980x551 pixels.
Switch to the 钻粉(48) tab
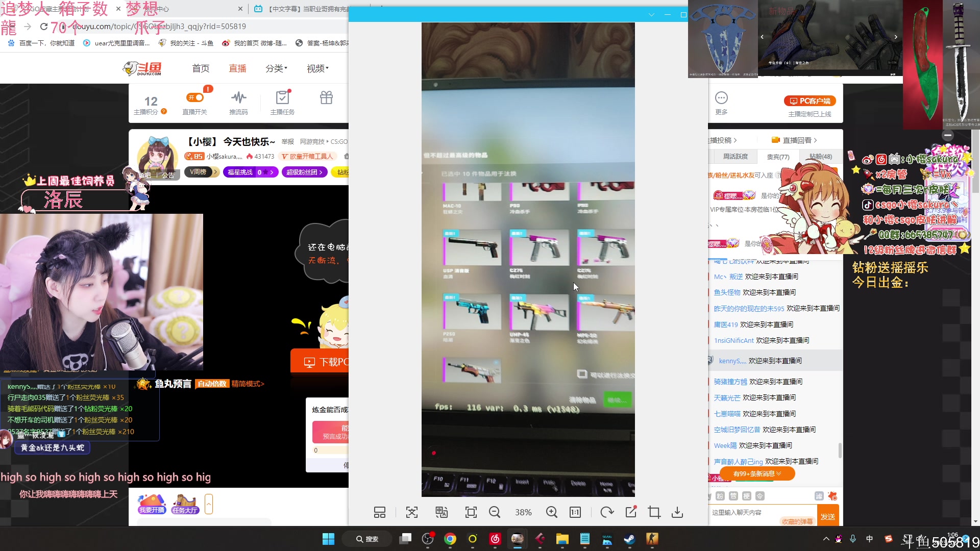coord(820,157)
